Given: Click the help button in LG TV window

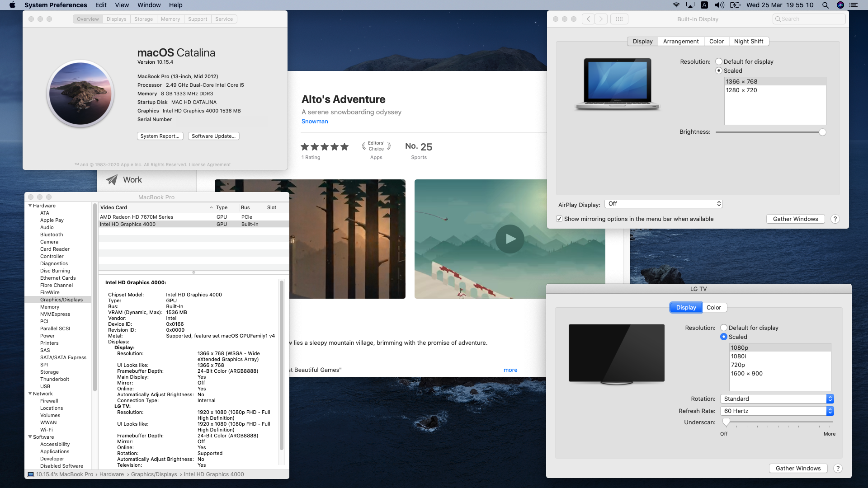Looking at the screenshot, I should (838, 468).
